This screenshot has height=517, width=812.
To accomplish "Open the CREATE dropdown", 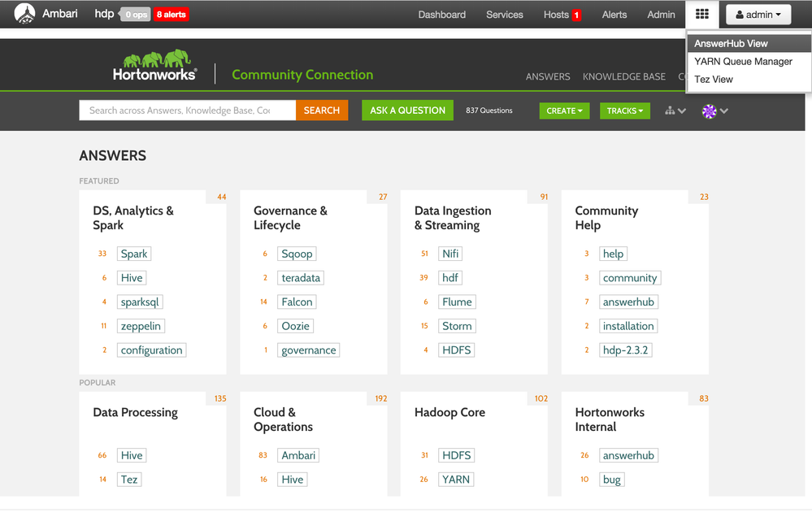I will pyautogui.click(x=564, y=111).
